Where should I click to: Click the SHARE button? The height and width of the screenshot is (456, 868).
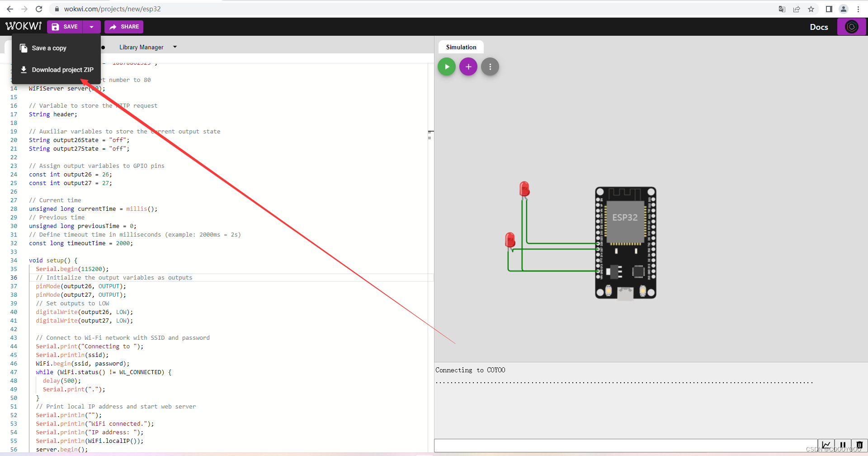pyautogui.click(x=123, y=27)
